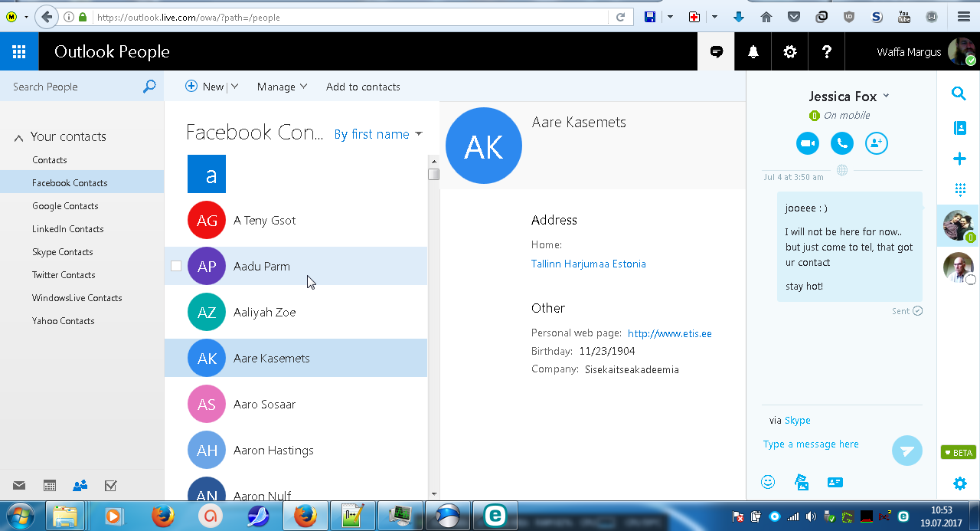Screen dimensions: 980x531
Task: Open the http://www.etis.ee web page link
Action: pos(669,333)
